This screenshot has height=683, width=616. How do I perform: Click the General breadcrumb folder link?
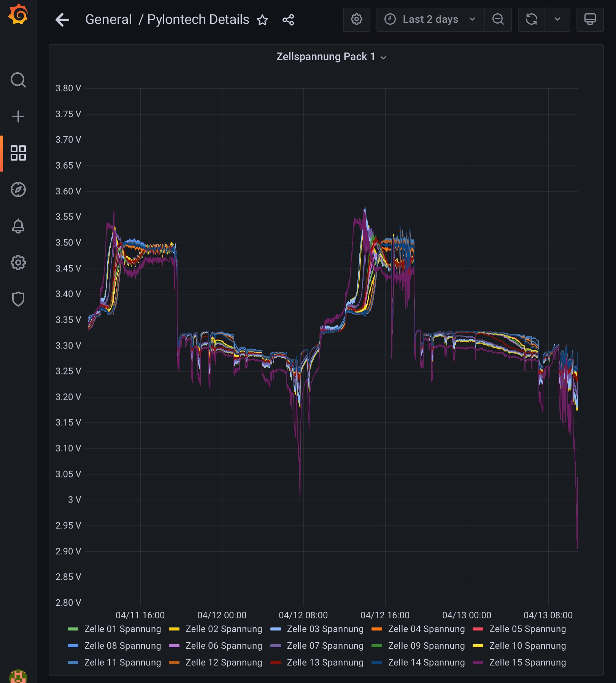pos(108,19)
